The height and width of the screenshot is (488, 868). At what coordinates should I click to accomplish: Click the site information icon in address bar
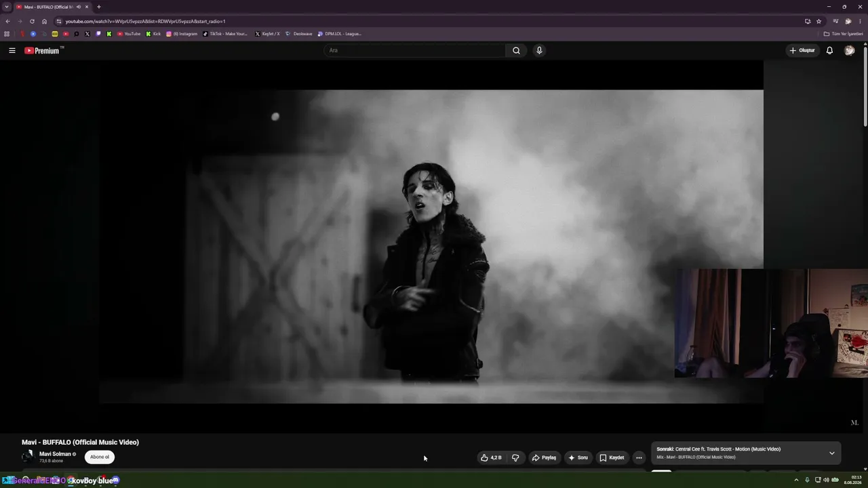coord(59,21)
